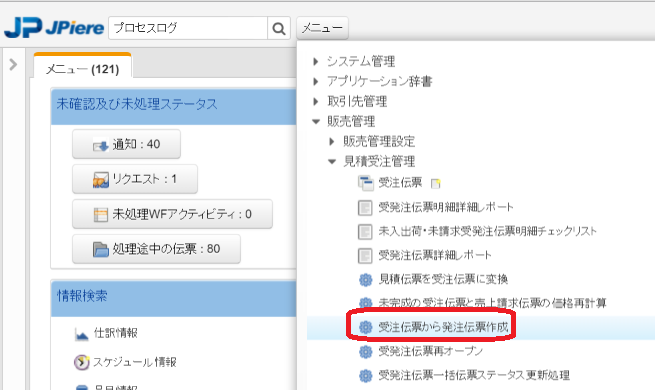Click the 受注伝票 window icon
The height and width of the screenshot is (390, 655).
pos(366,183)
